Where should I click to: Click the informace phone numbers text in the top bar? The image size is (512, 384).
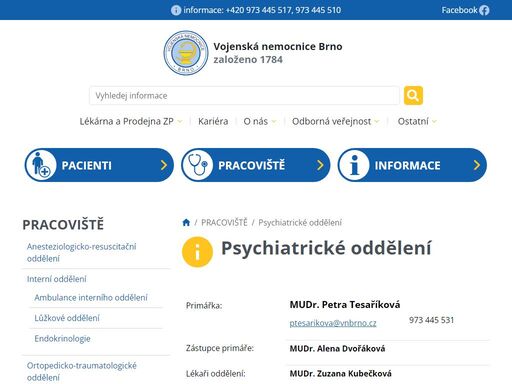[x=262, y=10]
